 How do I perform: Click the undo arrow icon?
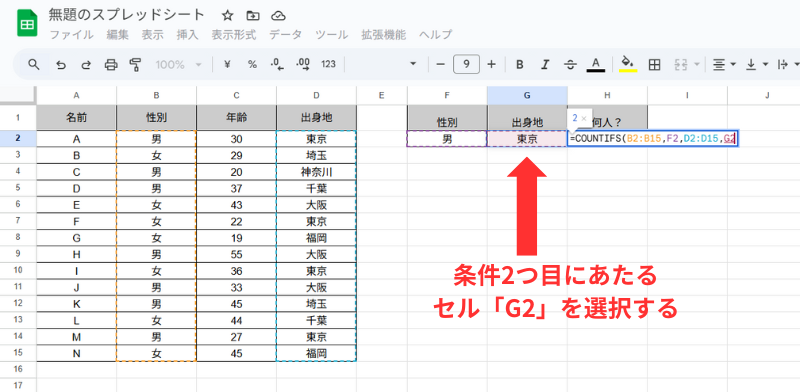click(61, 64)
